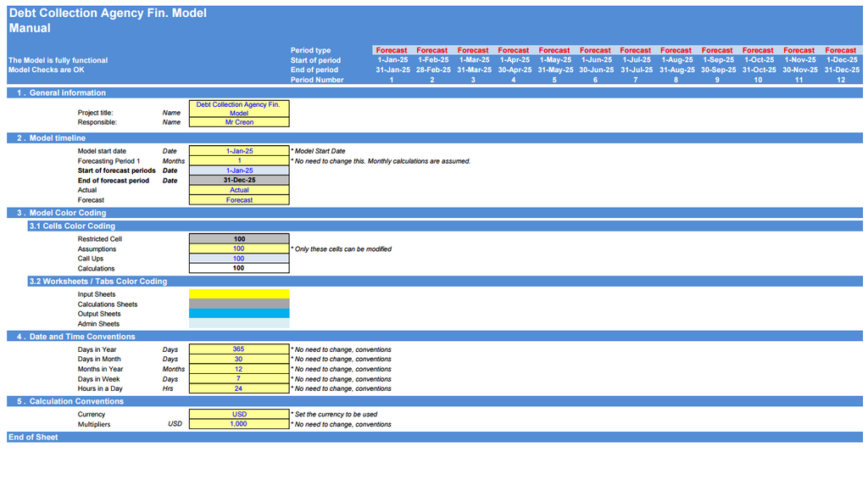Click the Model Color Coding section header
868x497 pixels.
click(x=59, y=213)
